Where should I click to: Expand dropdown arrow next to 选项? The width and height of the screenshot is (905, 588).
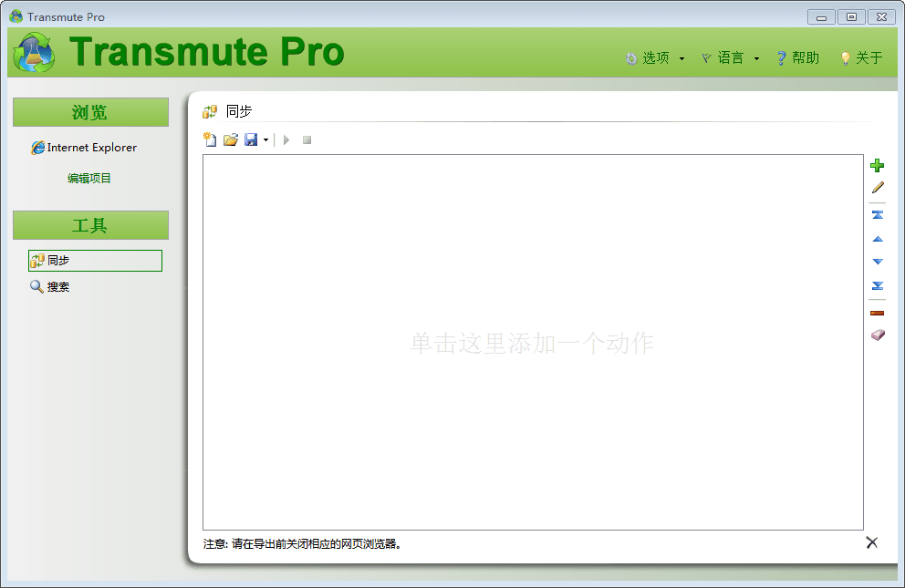pyautogui.click(x=681, y=58)
